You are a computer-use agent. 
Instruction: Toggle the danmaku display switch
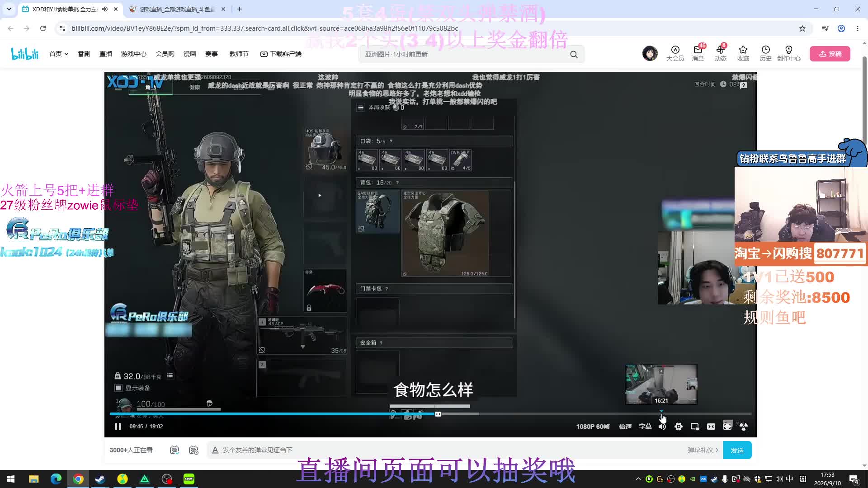[175, 450]
